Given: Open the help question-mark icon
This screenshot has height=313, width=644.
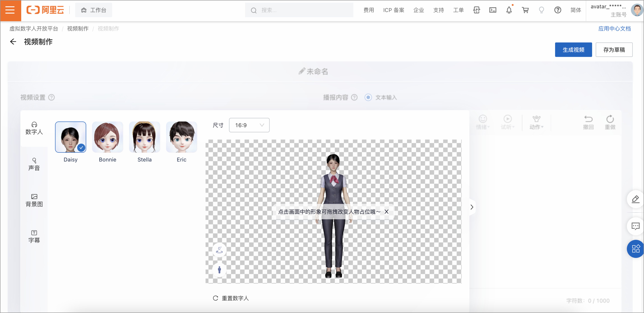Looking at the screenshot, I should click(x=558, y=10).
